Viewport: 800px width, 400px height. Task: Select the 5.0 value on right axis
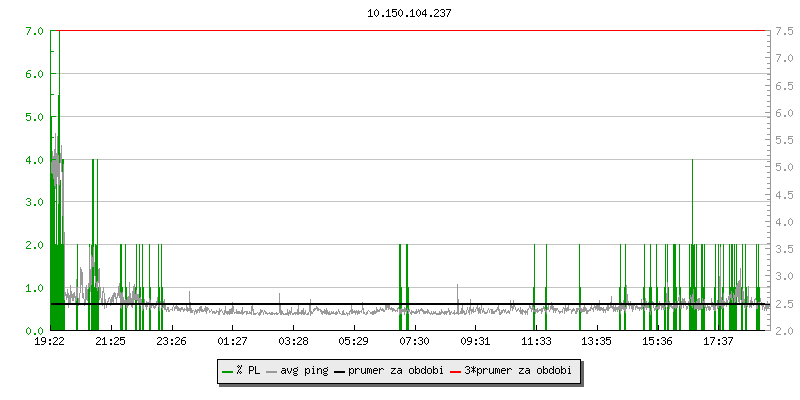[784, 167]
